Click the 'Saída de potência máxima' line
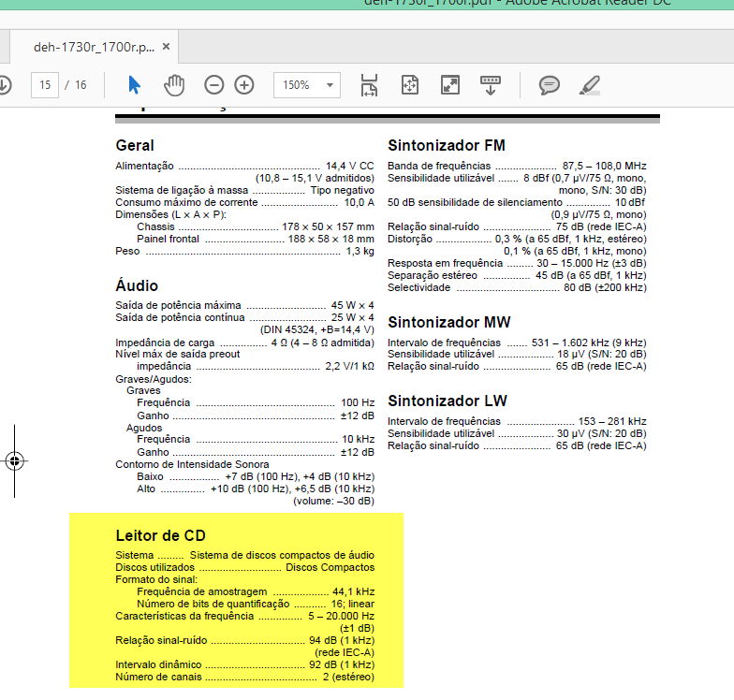The image size is (734, 700). click(245, 305)
